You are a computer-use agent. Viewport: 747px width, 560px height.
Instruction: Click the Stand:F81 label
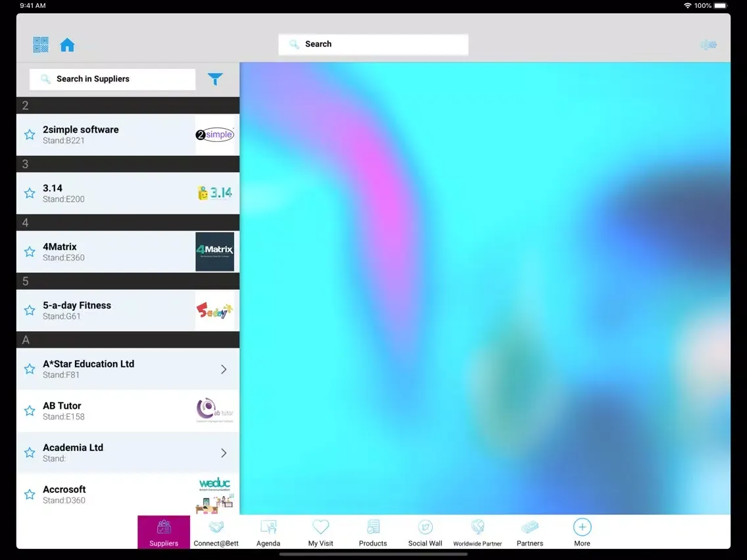coord(61,375)
